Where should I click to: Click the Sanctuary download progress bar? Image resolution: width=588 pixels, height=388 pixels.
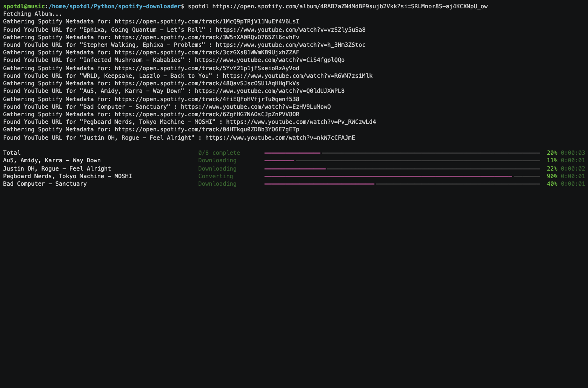[402, 184]
